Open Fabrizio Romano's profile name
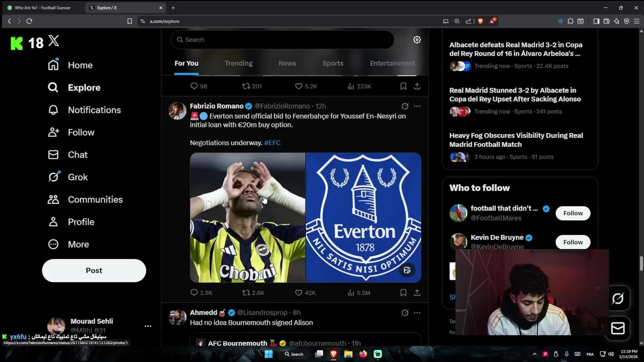The height and width of the screenshot is (362, 644). pos(216,106)
